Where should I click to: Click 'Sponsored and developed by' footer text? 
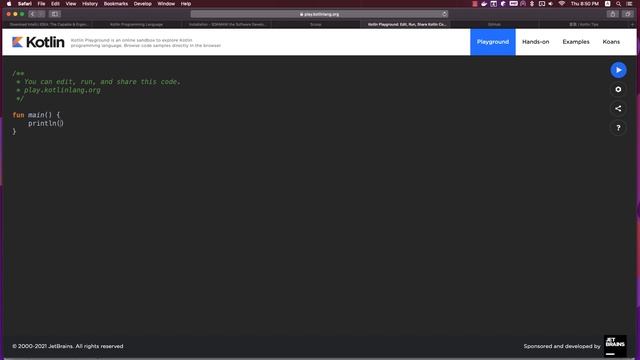tap(562, 346)
